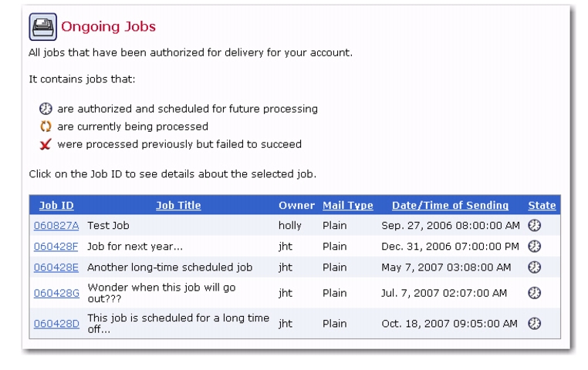This screenshot has height=370, width=588.
Task: Click the Ongoing Jobs heading text
Action: pos(108,27)
